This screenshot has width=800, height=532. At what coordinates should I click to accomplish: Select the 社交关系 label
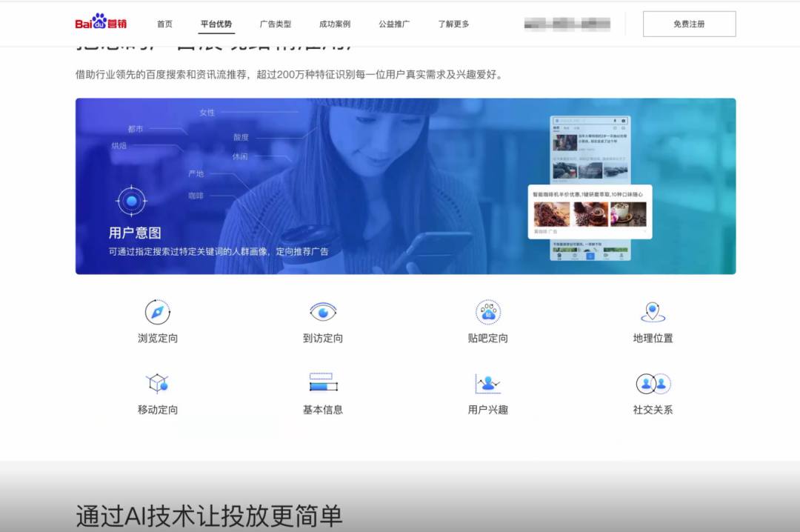coord(653,410)
